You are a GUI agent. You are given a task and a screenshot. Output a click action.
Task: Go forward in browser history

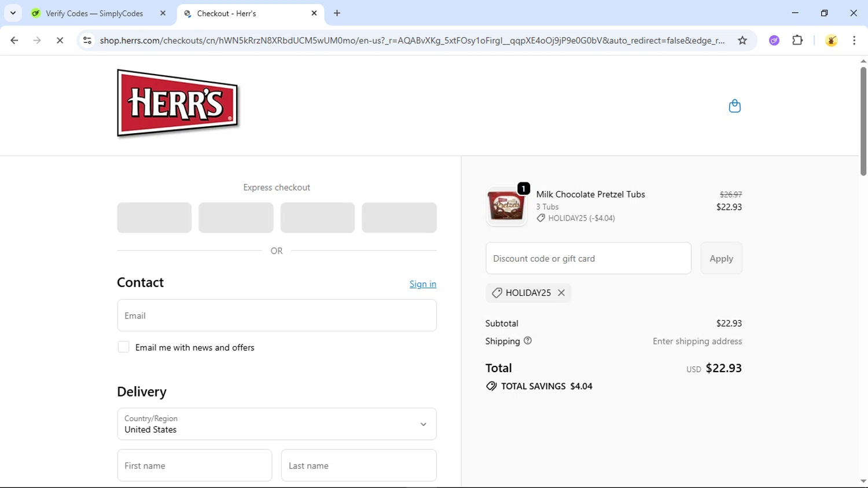(37, 41)
